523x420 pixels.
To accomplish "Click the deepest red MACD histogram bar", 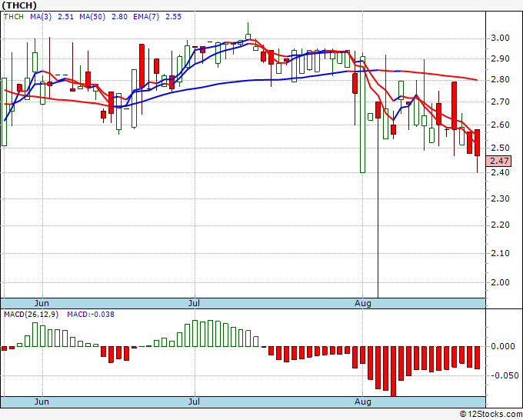I will click(394, 372).
